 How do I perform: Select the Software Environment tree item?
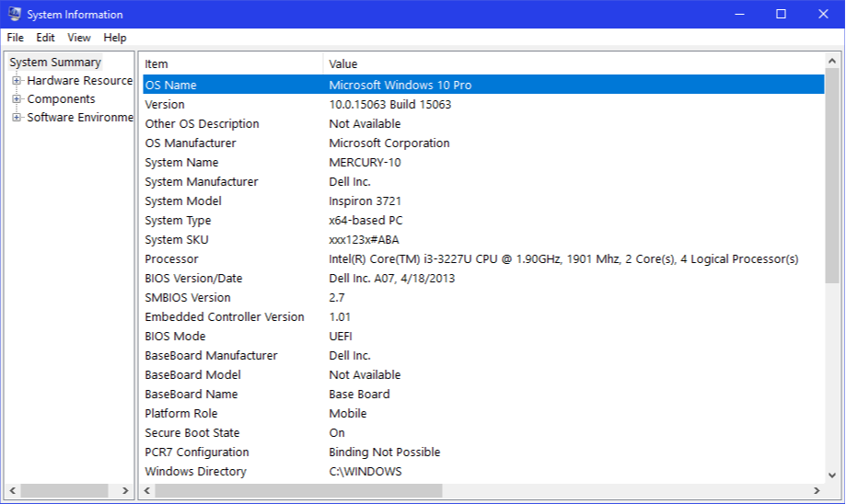point(80,118)
